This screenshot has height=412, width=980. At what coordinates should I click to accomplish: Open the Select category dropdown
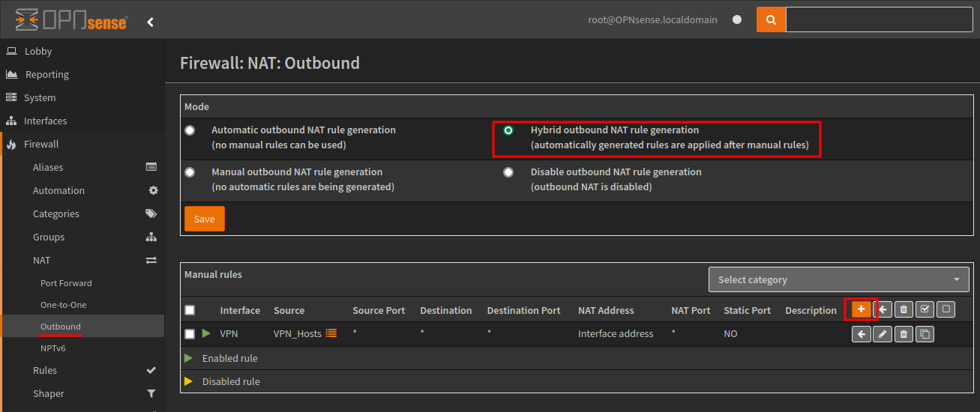(838, 279)
